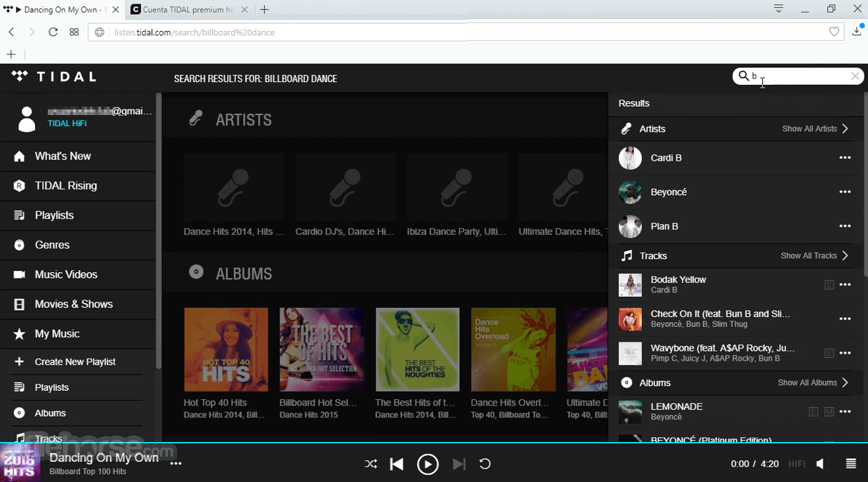The image size is (868, 482).
Task: Click inside the search input field
Action: tap(799, 76)
